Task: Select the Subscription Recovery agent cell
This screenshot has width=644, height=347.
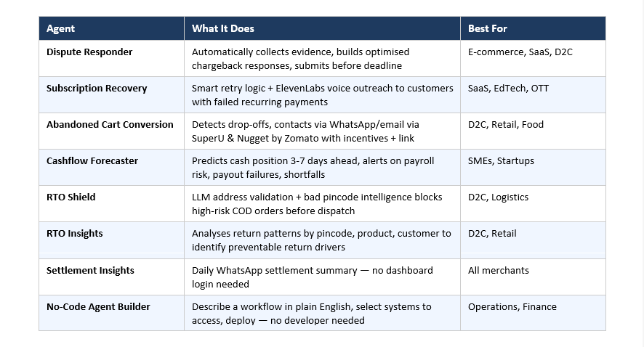Action: pyautogui.click(x=97, y=89)
